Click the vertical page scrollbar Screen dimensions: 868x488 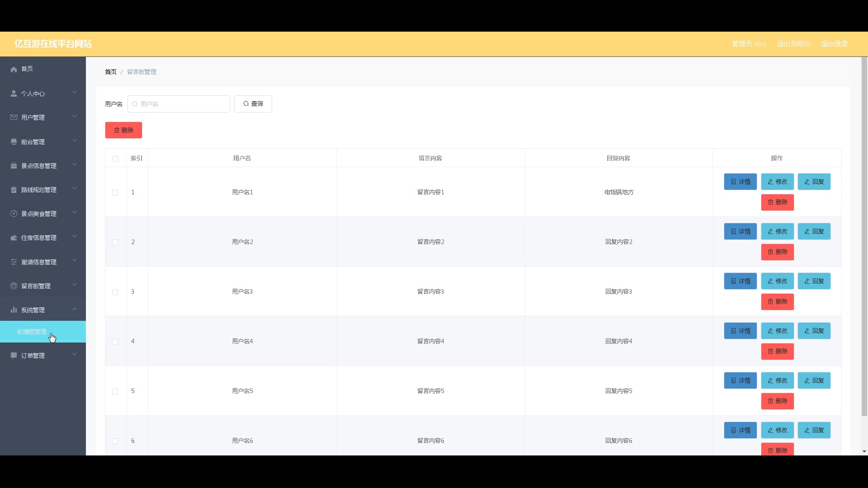[x=864, y=236]
